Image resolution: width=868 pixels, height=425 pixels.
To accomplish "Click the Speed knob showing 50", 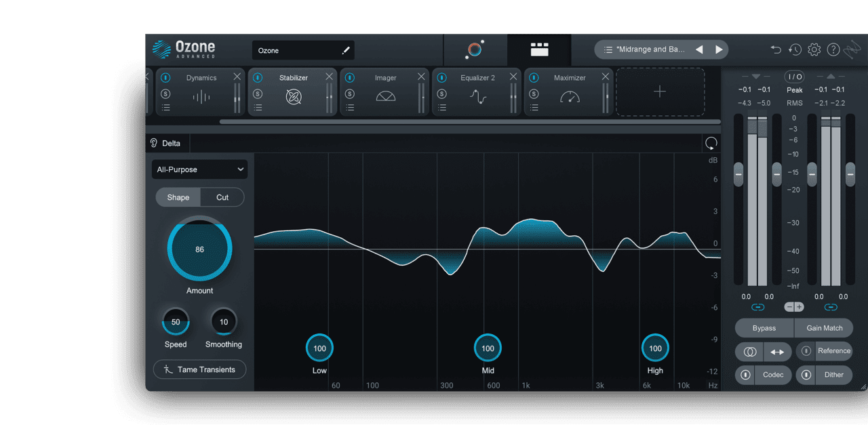I will point(176,322).
